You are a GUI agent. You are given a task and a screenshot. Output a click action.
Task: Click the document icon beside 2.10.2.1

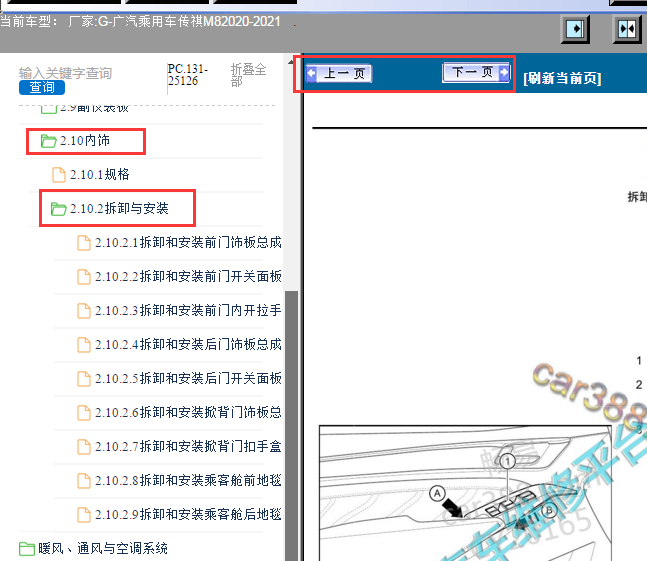84,243
